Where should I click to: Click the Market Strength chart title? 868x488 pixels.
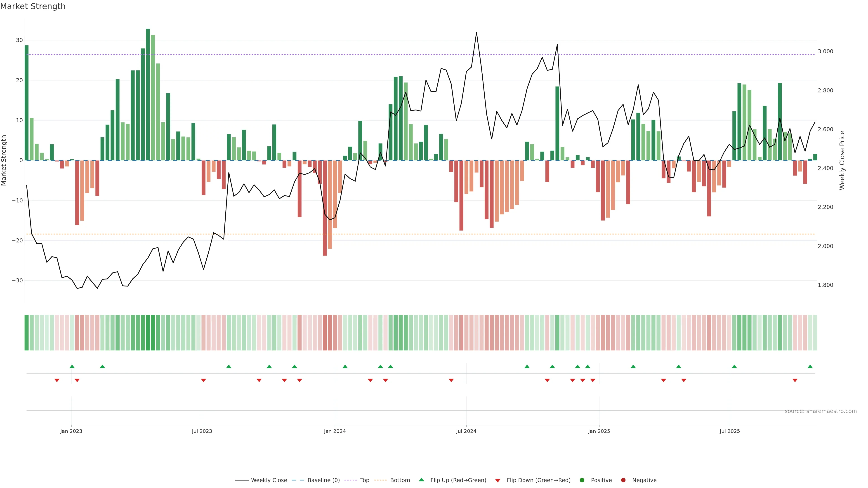[33, 6]
